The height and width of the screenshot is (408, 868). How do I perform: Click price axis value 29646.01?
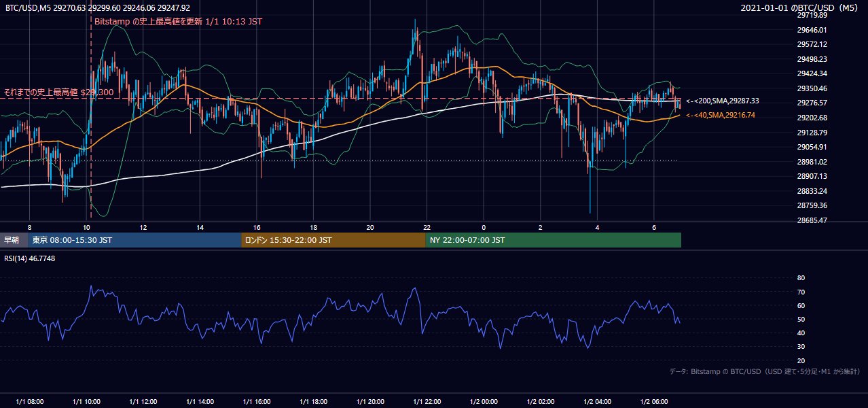click(x=812, y=30)
